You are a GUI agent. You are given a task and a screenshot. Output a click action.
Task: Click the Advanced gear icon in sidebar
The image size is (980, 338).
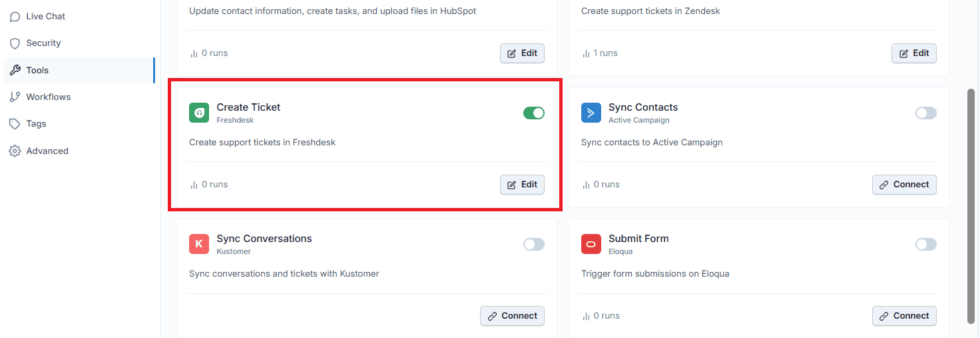(x=15, y=151)
